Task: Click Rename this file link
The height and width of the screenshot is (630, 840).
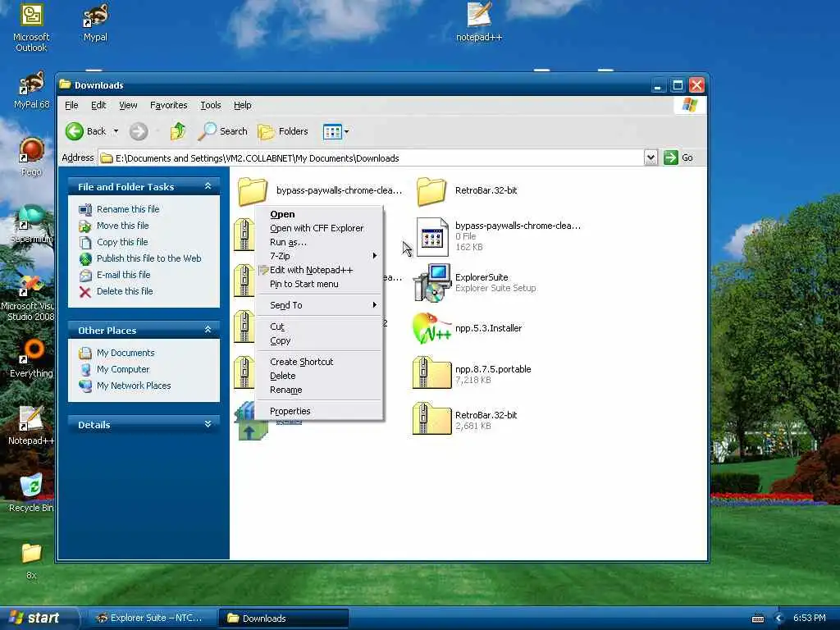Action: 128,209
